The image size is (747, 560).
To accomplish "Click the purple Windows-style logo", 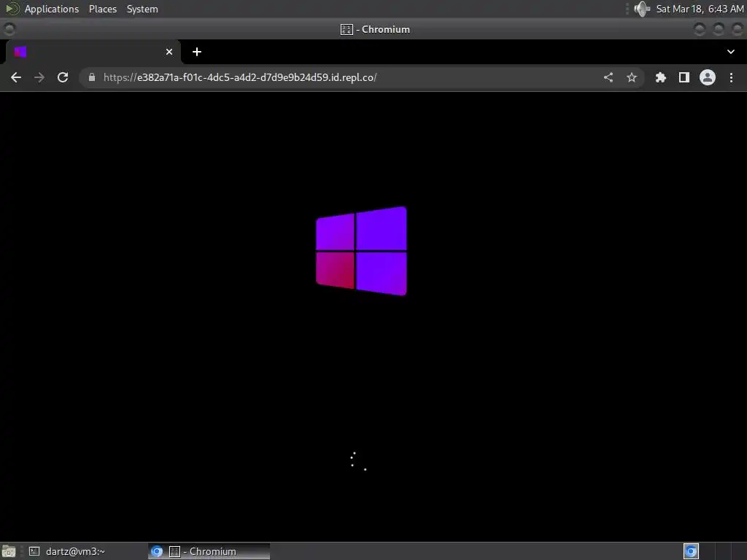I will pos(362,251).
